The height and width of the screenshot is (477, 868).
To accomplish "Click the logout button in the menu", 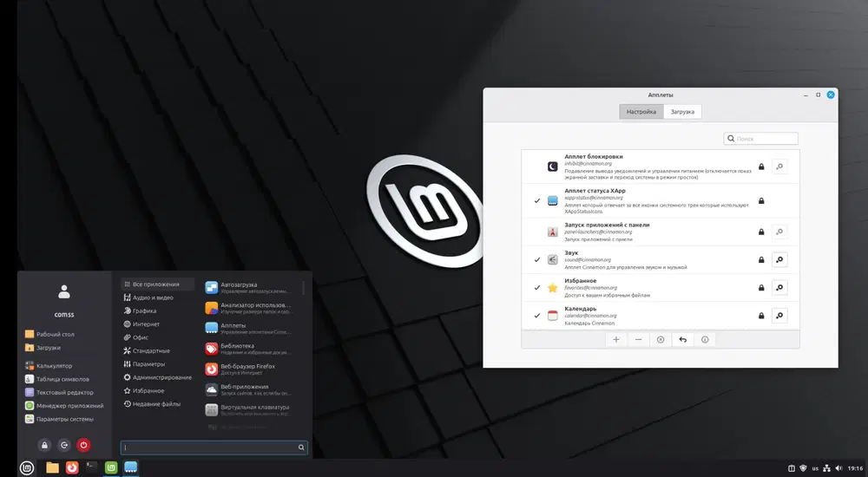I will click(x=64, y=445).
